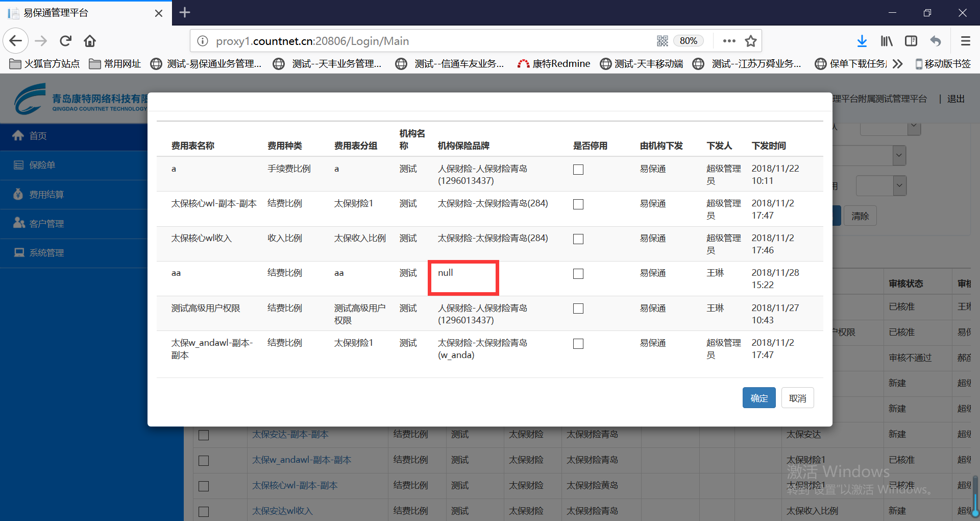Go to the browser home page icon
Image resolution: width=980 pixels, height=521 pixels.
point(90,41)
